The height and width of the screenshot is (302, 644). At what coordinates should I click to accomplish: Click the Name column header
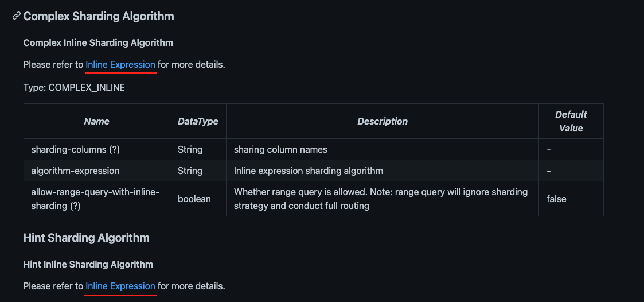(x=97, y=121)
